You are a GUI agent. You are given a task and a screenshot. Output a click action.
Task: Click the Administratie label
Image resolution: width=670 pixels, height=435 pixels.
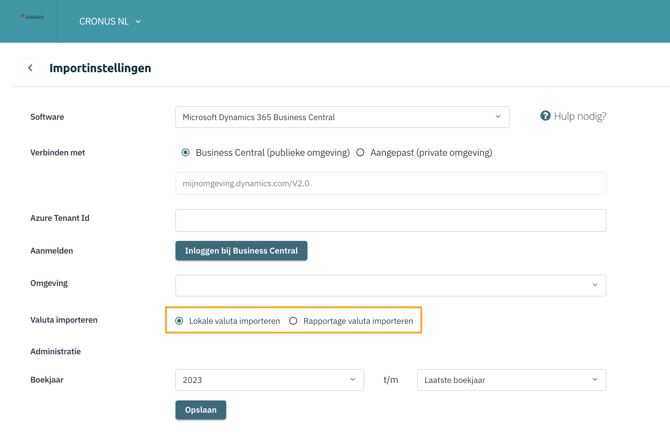(56, 352)
